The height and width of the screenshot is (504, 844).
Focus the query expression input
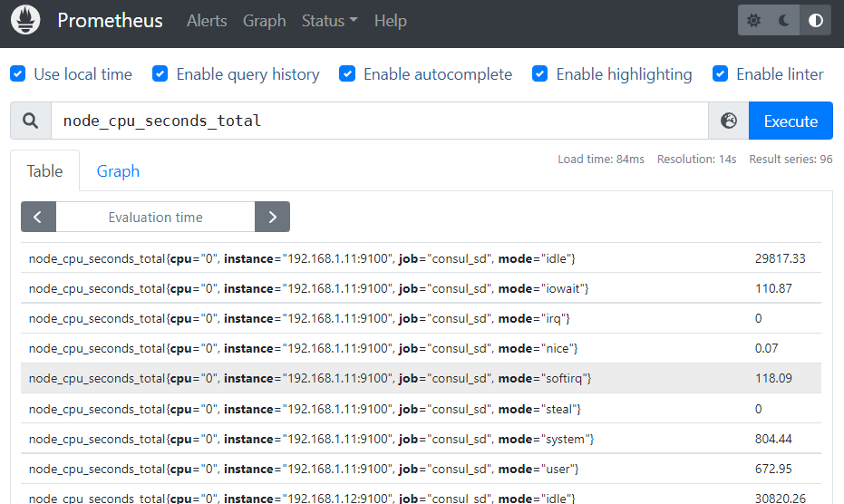tap(380, 121)
